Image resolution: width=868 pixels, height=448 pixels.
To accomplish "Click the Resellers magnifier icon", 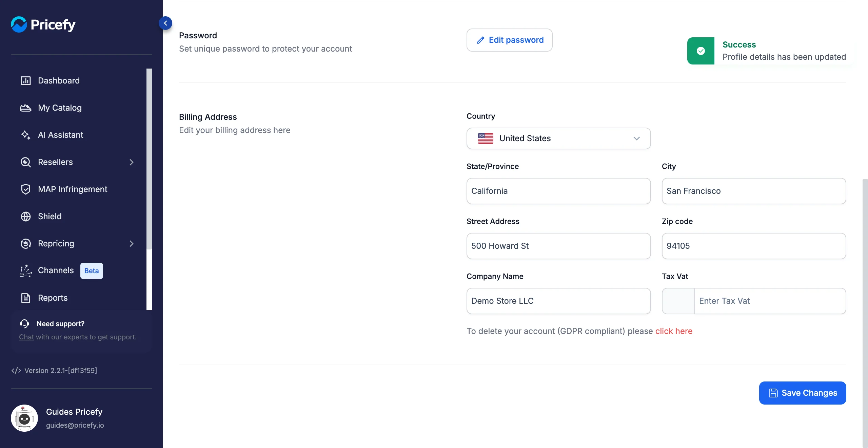I will click(26, 162).
